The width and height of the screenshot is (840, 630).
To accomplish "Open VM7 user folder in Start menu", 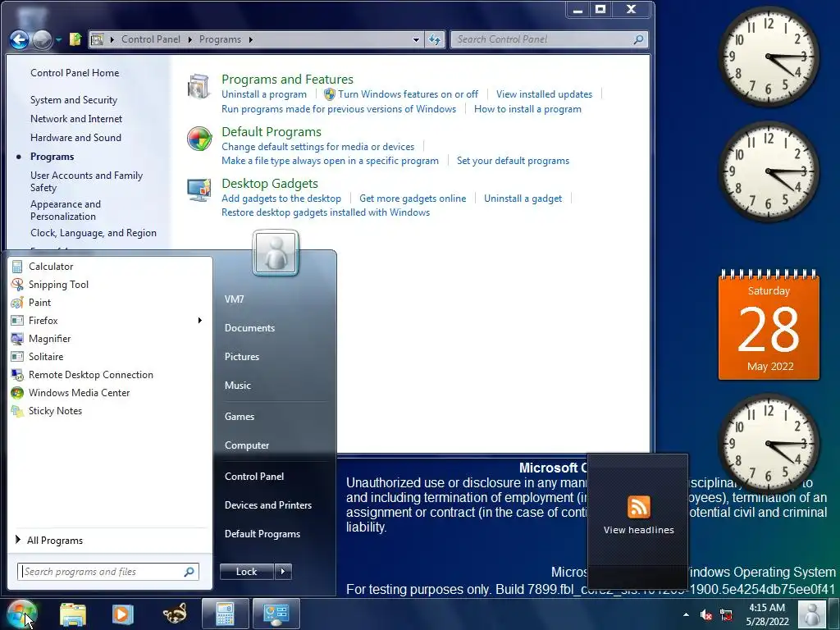I will pos(234,299).
